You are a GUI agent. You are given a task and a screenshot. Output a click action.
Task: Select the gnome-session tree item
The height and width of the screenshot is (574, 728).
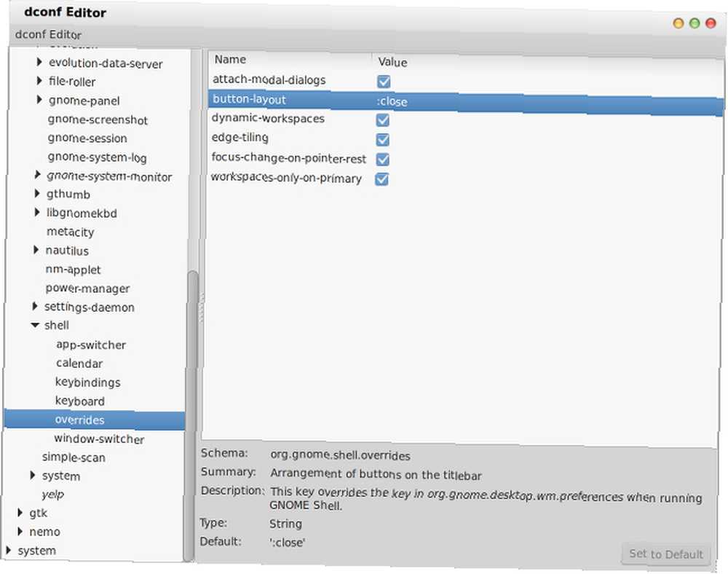point(87,138)
